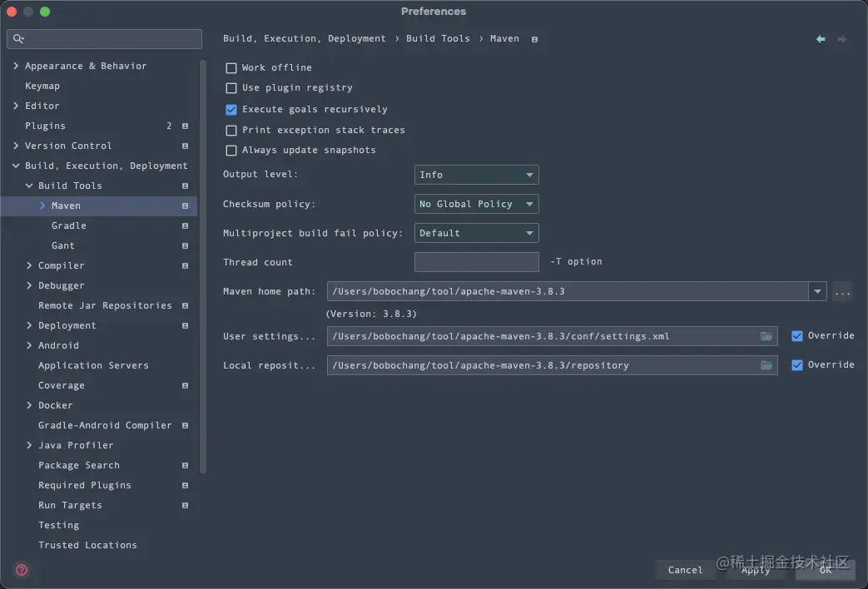Click the search magnifier icon in settings
868x589 pixels.
[18, 39]
